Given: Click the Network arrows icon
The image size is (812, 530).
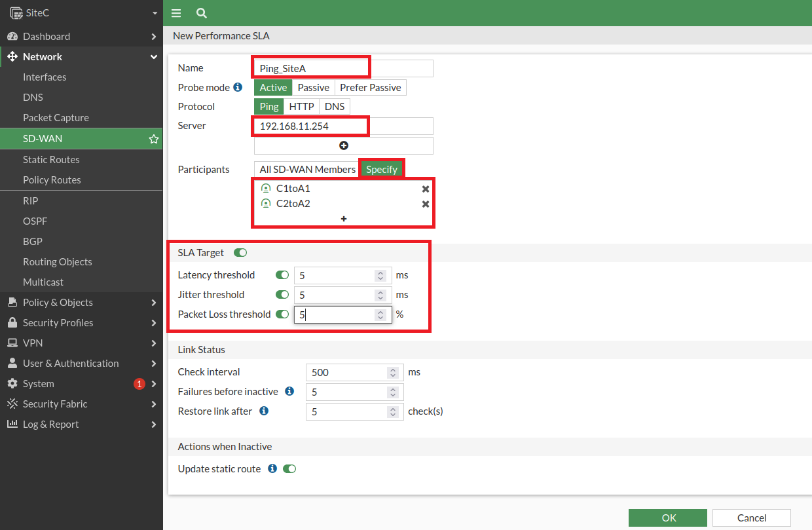Looking at the screenshot, I should [x=12, y=56].
